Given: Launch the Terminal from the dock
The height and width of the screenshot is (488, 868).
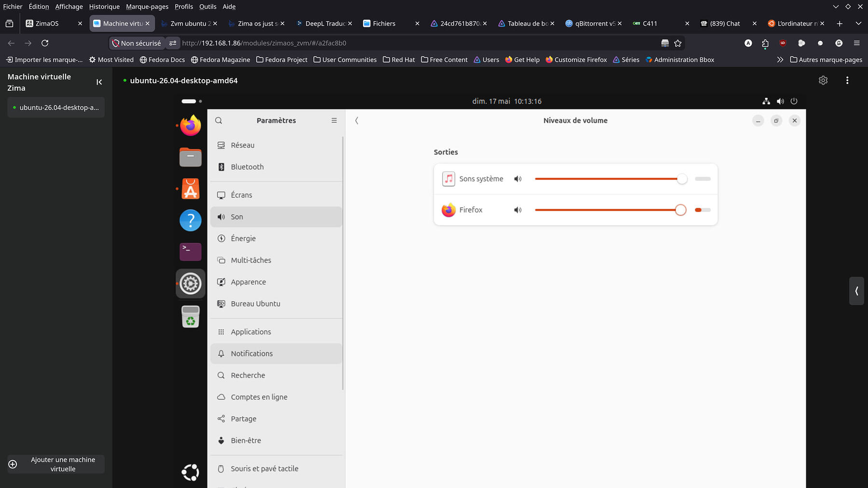Looking at the screenshot, I should tap(190, 252).
